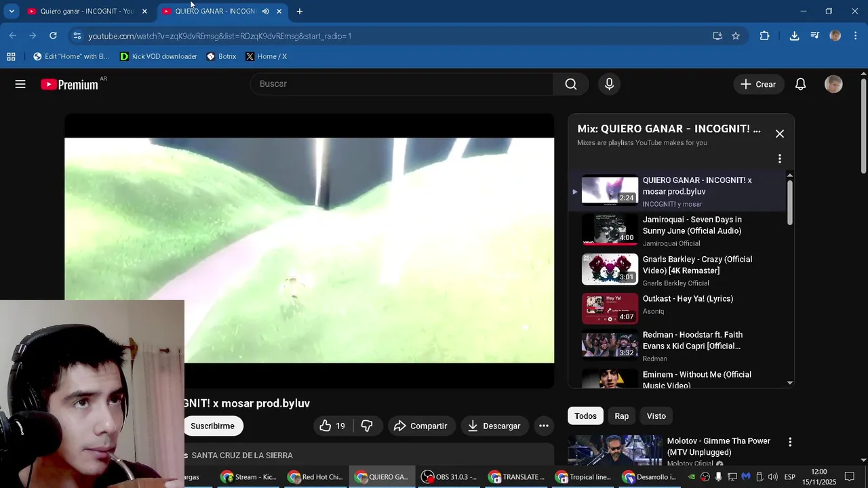Open the Home / X bookmark

click(267, 56)
